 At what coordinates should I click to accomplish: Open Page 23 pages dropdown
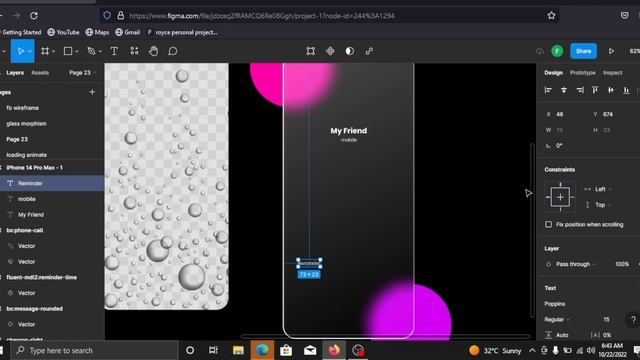(x=82, y=73)
